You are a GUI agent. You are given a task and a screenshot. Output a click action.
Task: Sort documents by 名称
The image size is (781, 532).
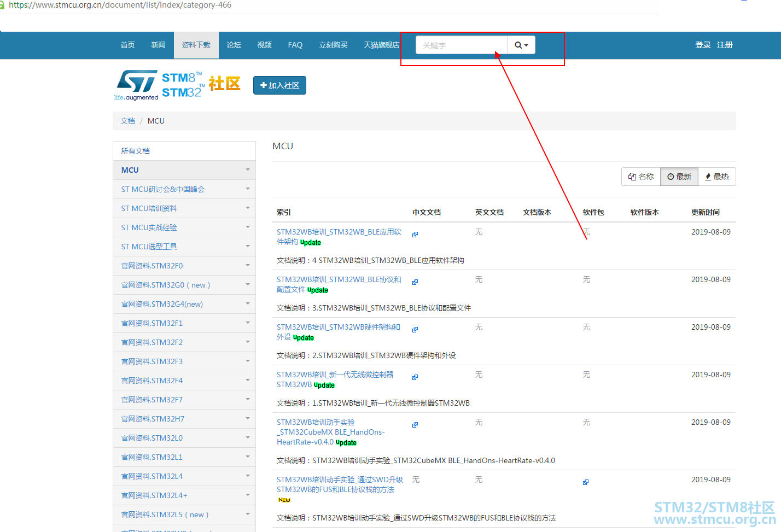tap(641, 177)
